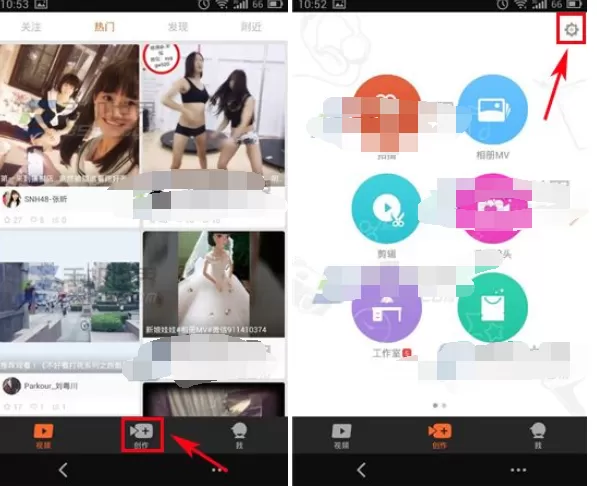Tap the blue 相册MV circle icon
Viewport: 597px width, 486px height.
click(x=492, y=110)
